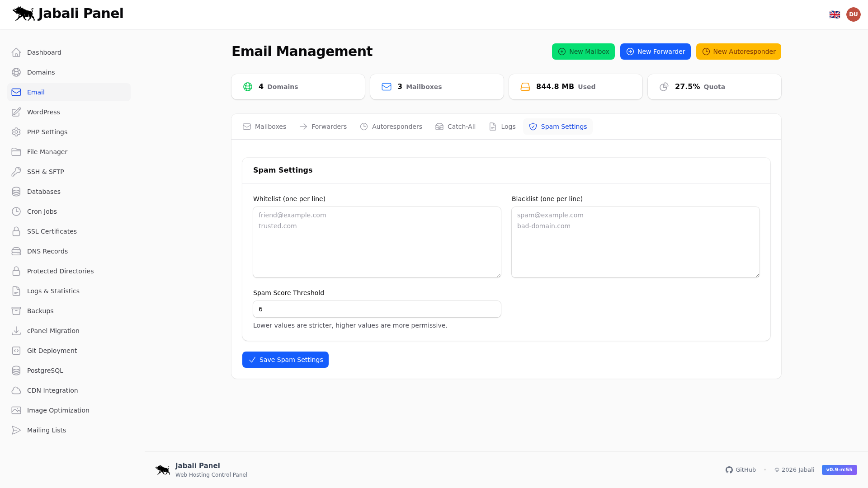View the Forwarders tab

pyautogui.click(x=323, y=127)
